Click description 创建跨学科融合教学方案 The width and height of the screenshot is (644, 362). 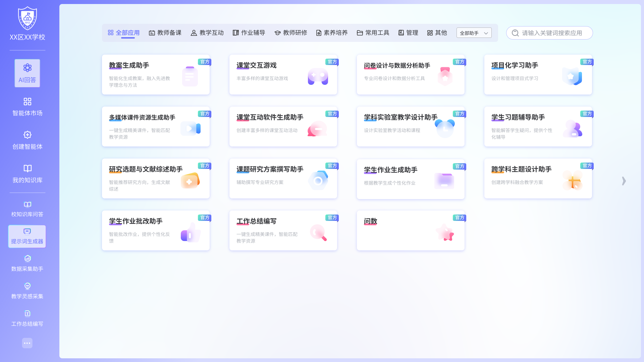[x=517, y=182]
